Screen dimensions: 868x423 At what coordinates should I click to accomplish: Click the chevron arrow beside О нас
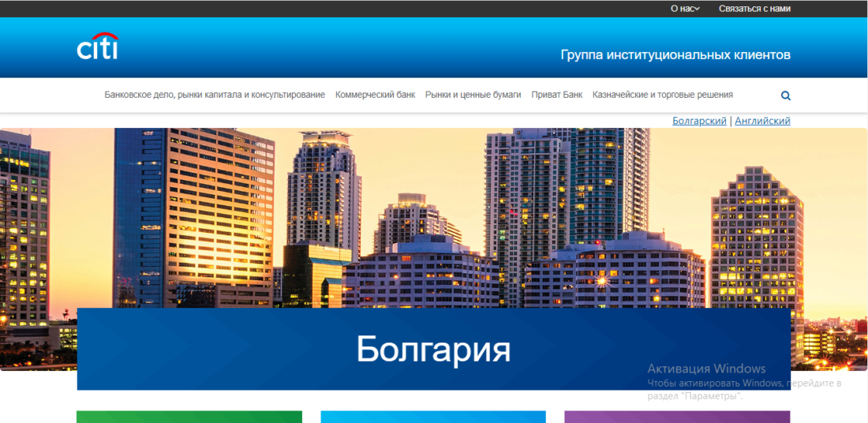pyautogui.click(x=698, y=9)
